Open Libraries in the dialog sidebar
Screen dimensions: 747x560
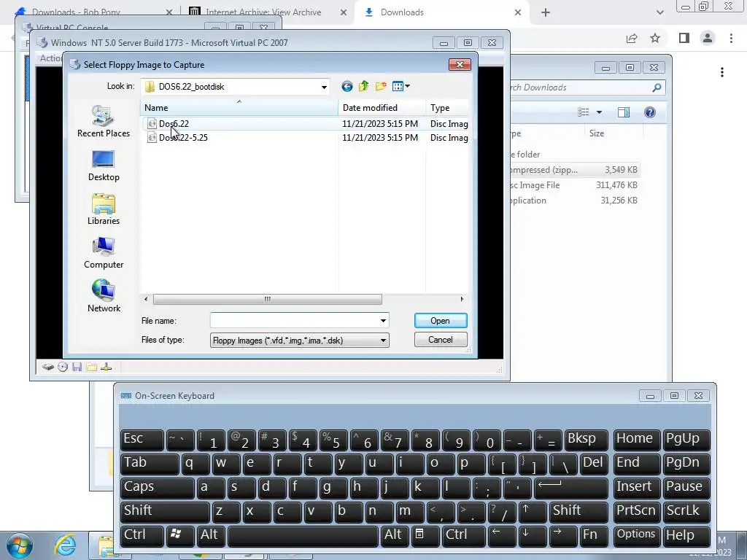104,209
